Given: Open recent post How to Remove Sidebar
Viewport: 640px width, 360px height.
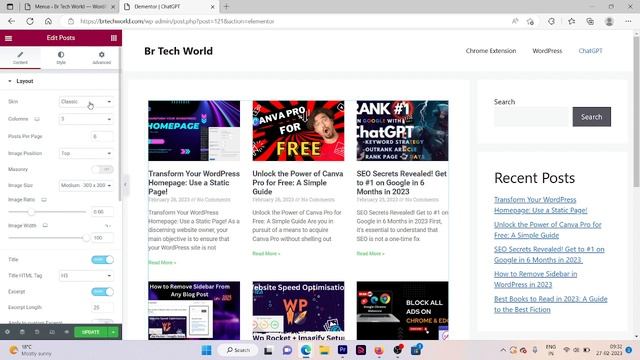Looking at the screenshot, I should pyautogui.click(x=536, y=279).
